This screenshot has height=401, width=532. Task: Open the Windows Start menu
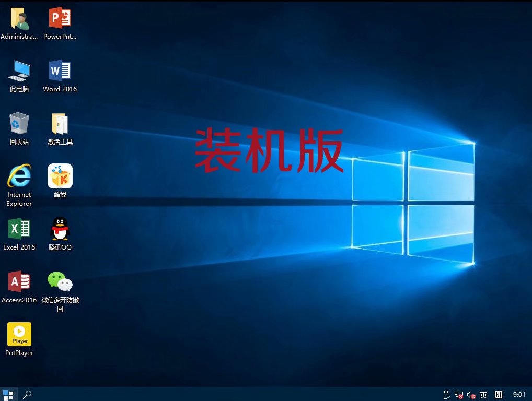(x=8, y=395)
